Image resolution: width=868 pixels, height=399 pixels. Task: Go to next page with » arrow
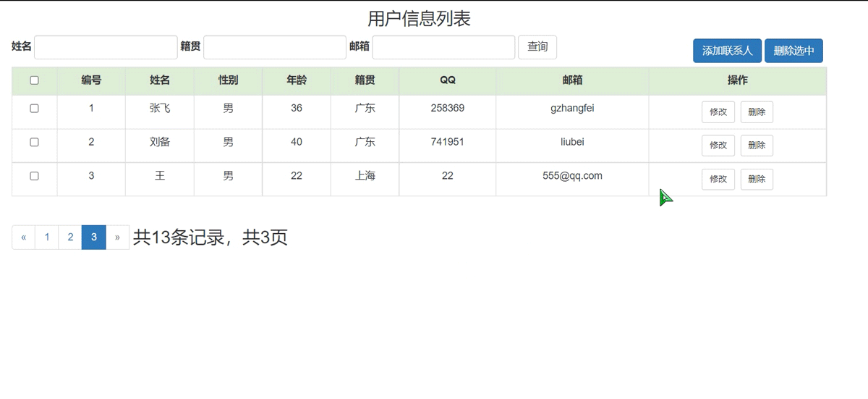pos(118,238)
